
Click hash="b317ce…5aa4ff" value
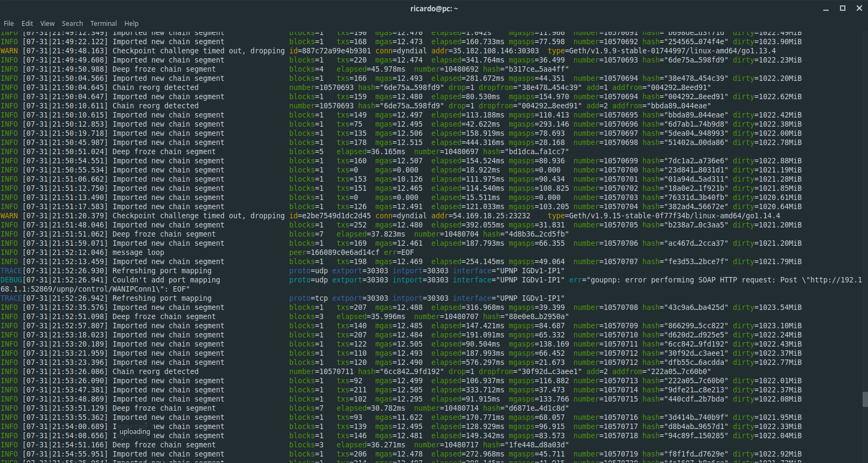click(526, 69)
